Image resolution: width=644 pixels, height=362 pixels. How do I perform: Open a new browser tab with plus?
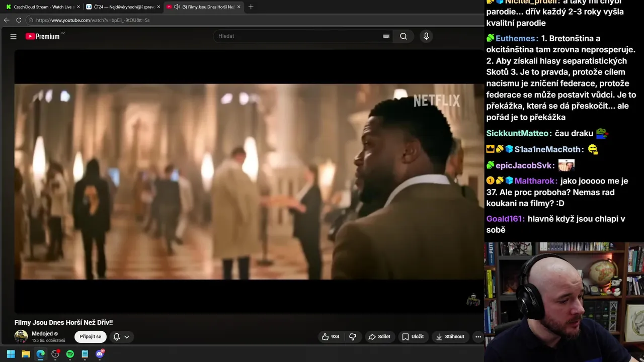click(x=251, y=7)
